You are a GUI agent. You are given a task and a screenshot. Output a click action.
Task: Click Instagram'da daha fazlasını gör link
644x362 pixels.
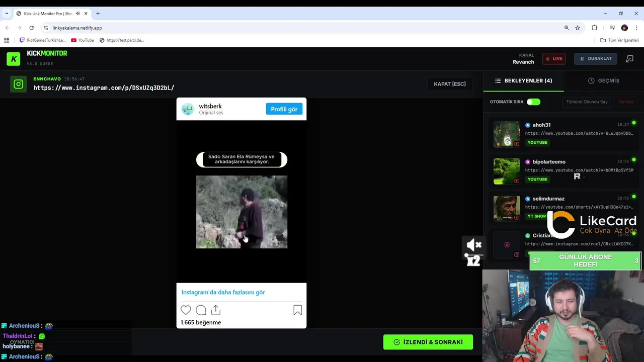[x=223, y=292]
